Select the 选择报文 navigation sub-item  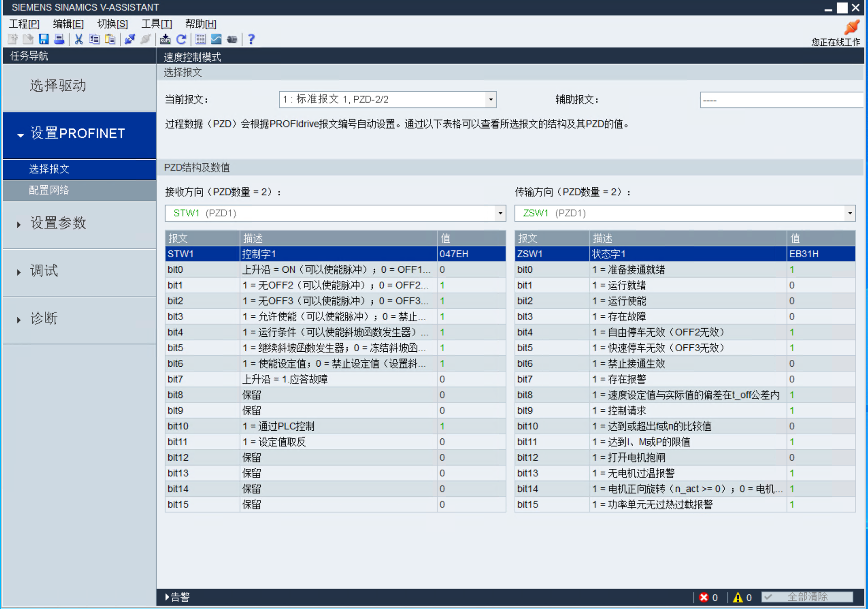pyautogui.click(x=79, y=169)
